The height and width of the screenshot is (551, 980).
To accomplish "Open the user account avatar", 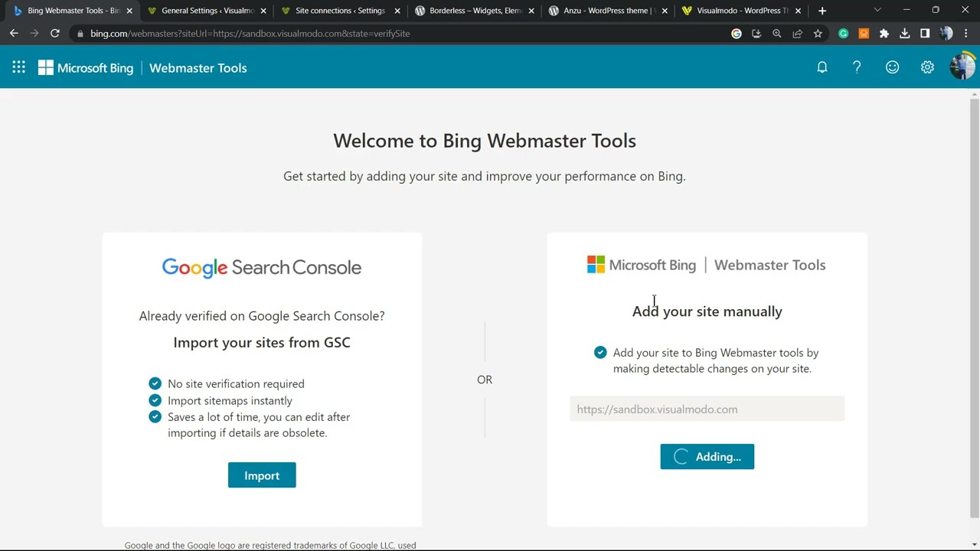I will 962,67.
